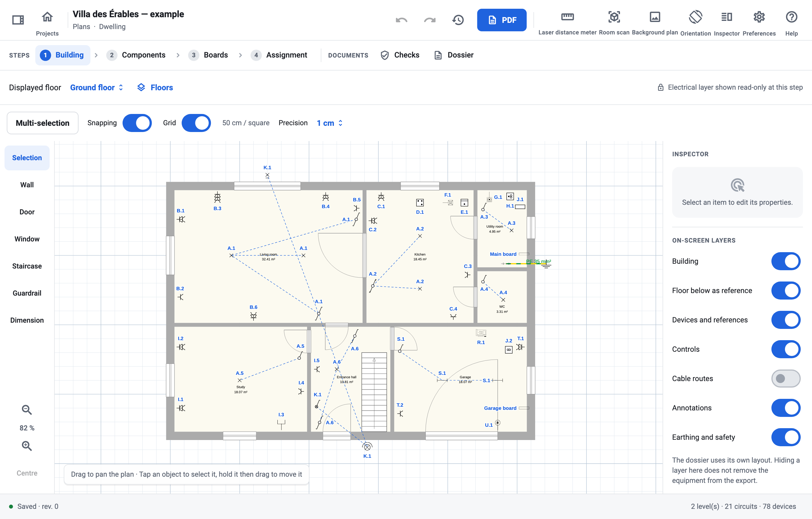Click the Garage board label on plan
The width and height of the screenshot is (812, 519).
coord(500,408)
